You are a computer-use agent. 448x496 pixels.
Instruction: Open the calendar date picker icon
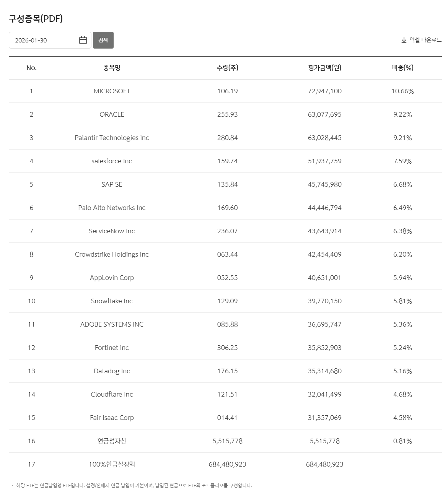pyautogui.click(x=83, y=40)
